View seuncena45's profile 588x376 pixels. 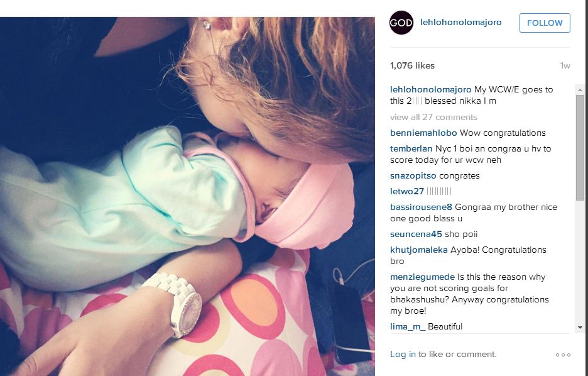[x=416, y=234]
